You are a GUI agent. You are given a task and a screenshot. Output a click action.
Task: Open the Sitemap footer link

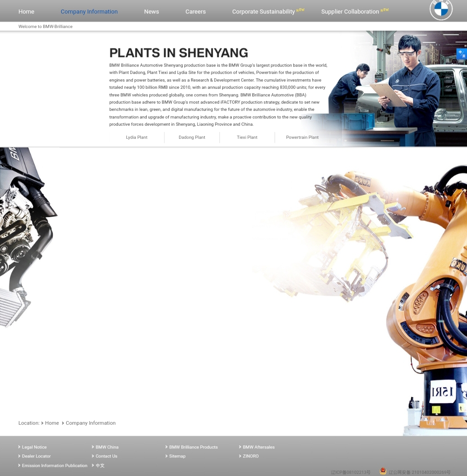tap(177, 456)
